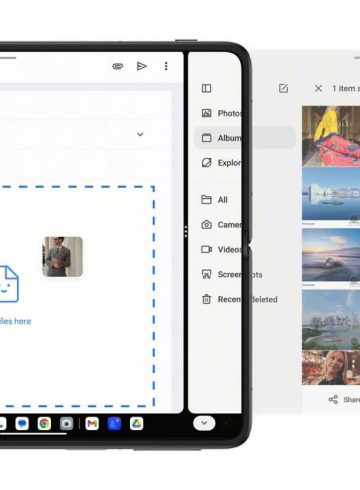Expand the recipient field chevron in Gmail

(140, 134)
